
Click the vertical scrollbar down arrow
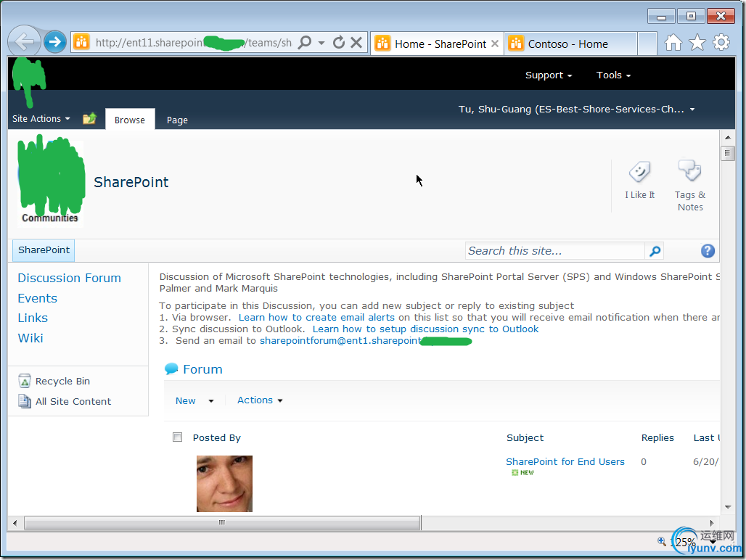click(727, 507)
